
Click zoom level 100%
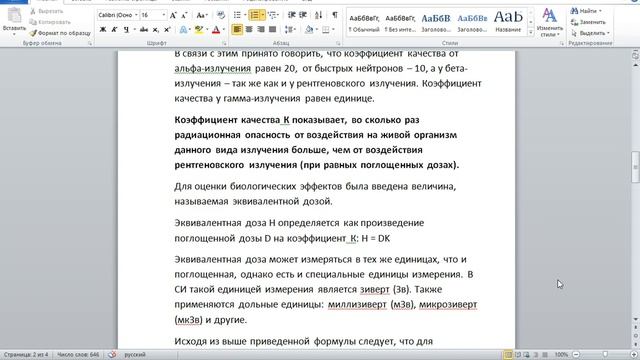(x=562, y=355)
